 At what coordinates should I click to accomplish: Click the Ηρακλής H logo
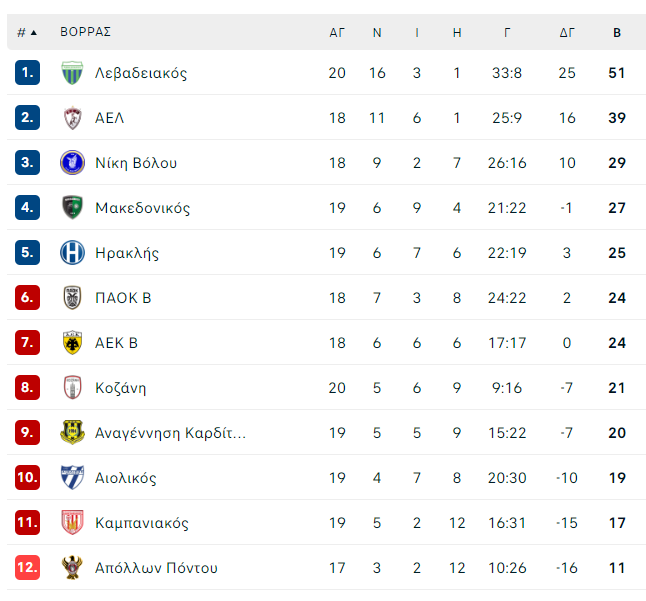click(72, 253)
